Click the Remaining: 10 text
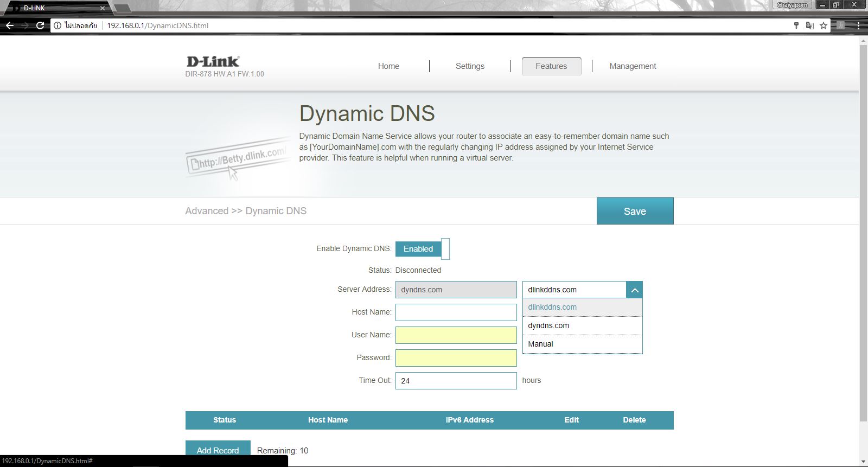The image size is (868, 467). click(x=283, y=451)
